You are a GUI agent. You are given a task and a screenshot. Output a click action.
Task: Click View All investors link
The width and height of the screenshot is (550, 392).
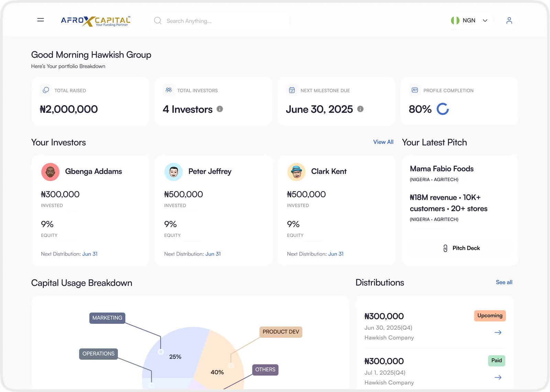click(383, 142)
